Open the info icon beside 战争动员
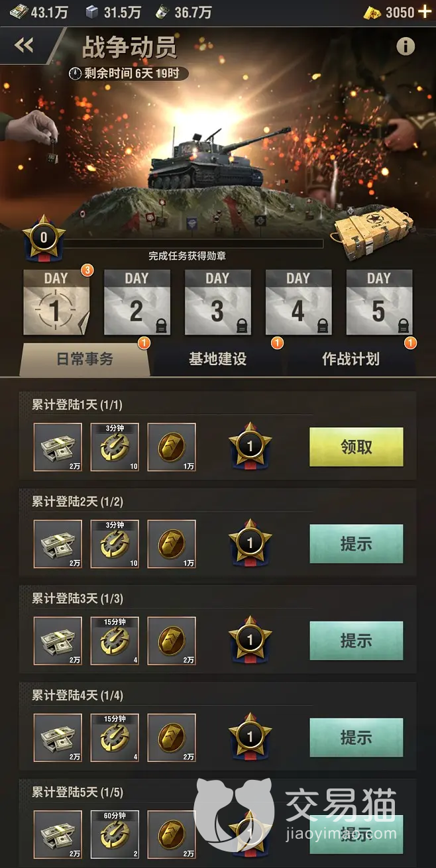Viewport: 436px width, 868px height. tap(406, 46)
